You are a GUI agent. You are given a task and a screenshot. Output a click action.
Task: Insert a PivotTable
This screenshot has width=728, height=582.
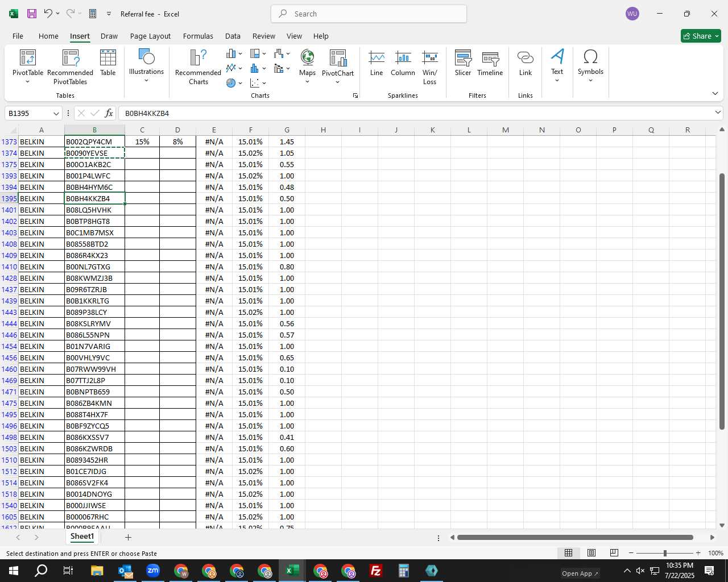pyautogui.click(x=28, y=67)
